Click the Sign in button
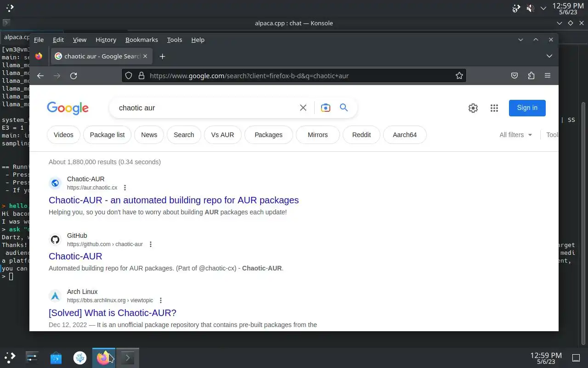The height and width of the screenshot is (368, 588). 527,108
